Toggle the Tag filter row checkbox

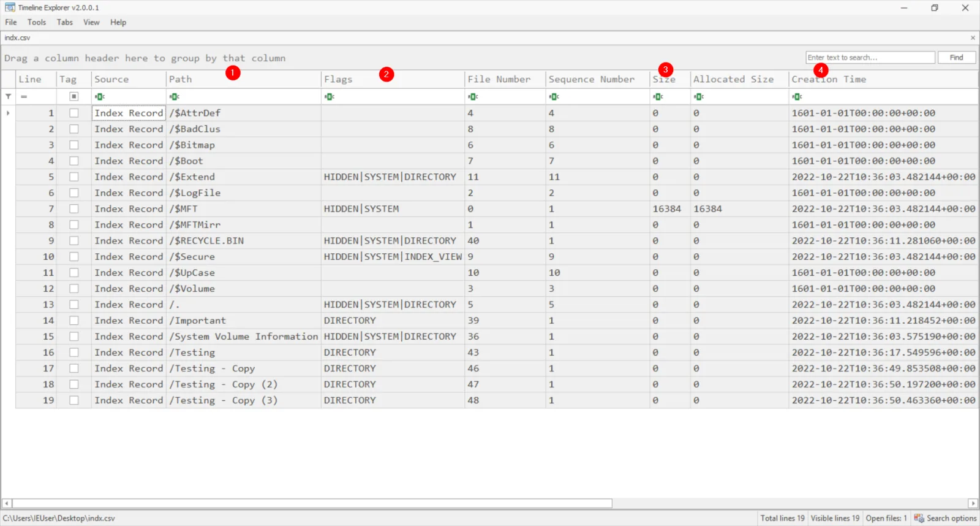tap(74, 96)
